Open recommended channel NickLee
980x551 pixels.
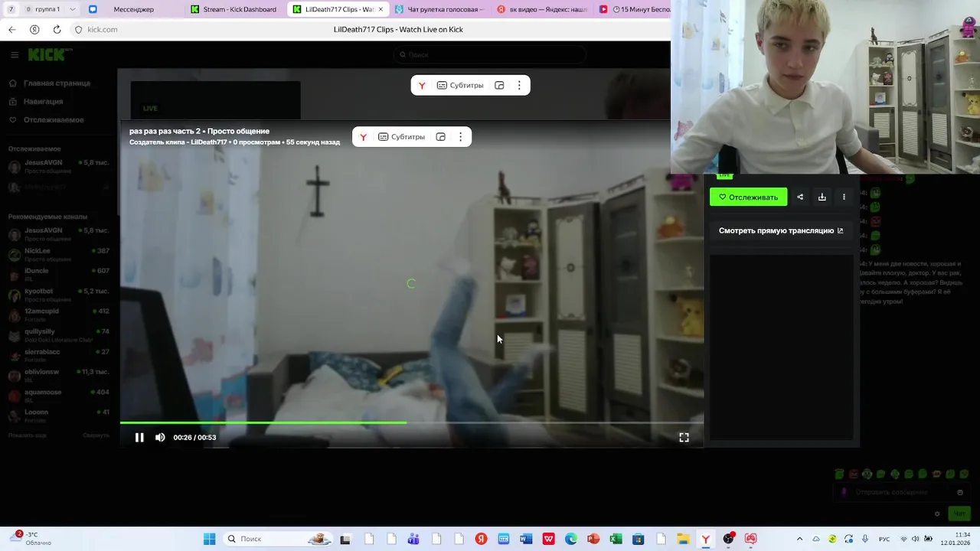click(59, 255)
